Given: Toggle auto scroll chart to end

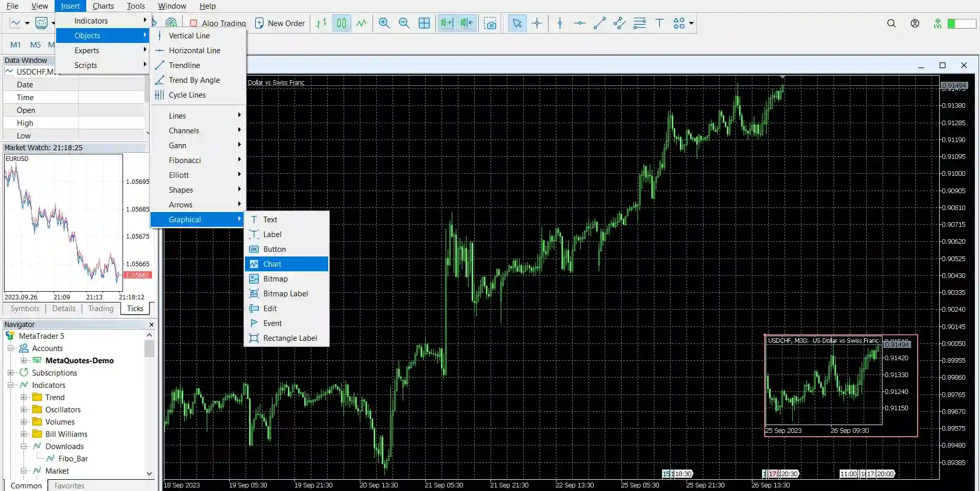Looking at the screenshot, I should pyautogui.click(x=447, y=23).
